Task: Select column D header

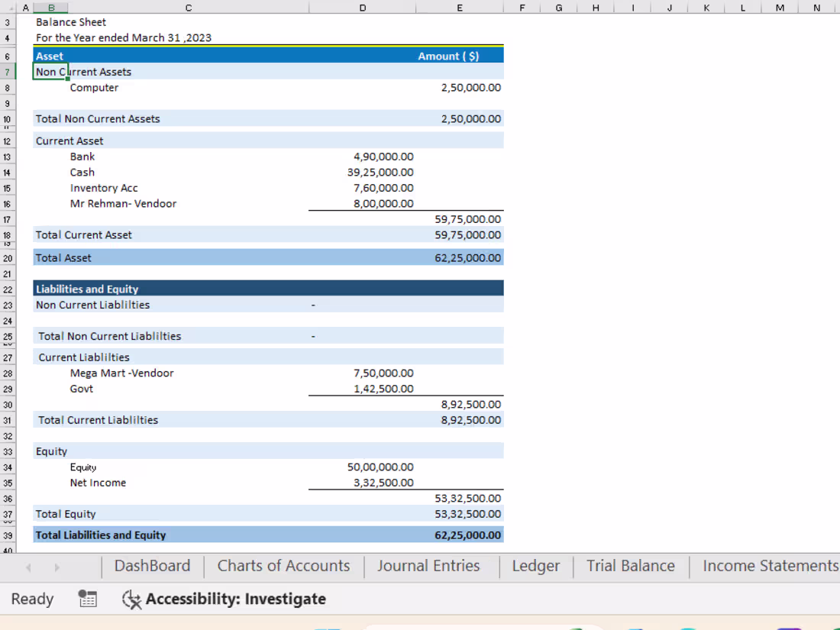Action: click(362, 8)
